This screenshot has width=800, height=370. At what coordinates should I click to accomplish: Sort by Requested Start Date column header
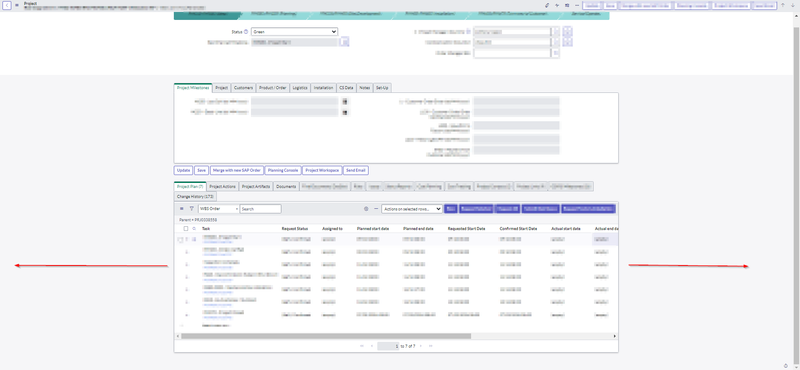point(466,229)
